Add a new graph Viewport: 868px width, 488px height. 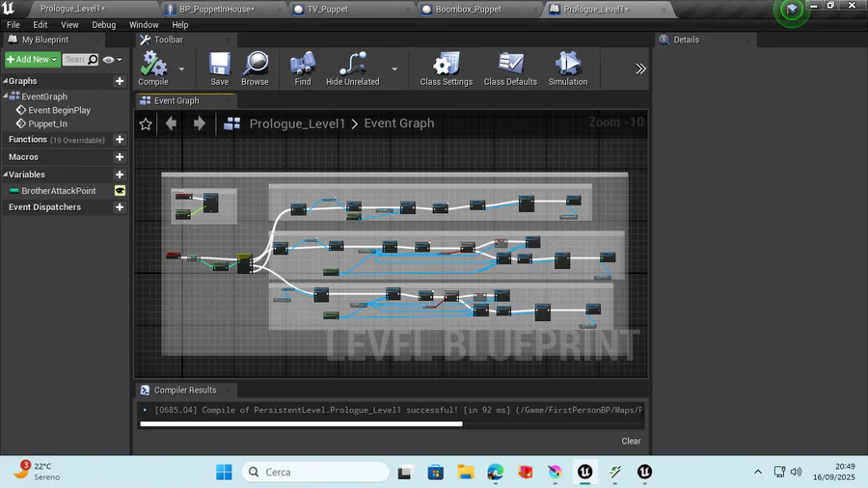pyautogui.click(x=120, y=81)
